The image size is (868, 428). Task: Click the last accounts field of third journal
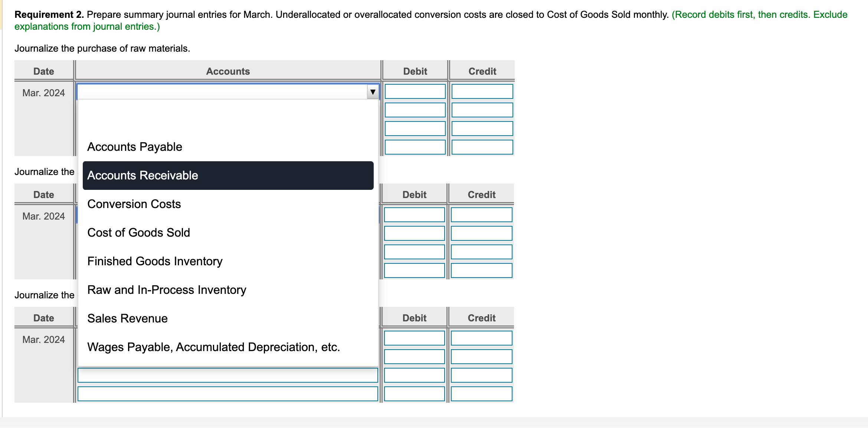click(x=227, y=394)
